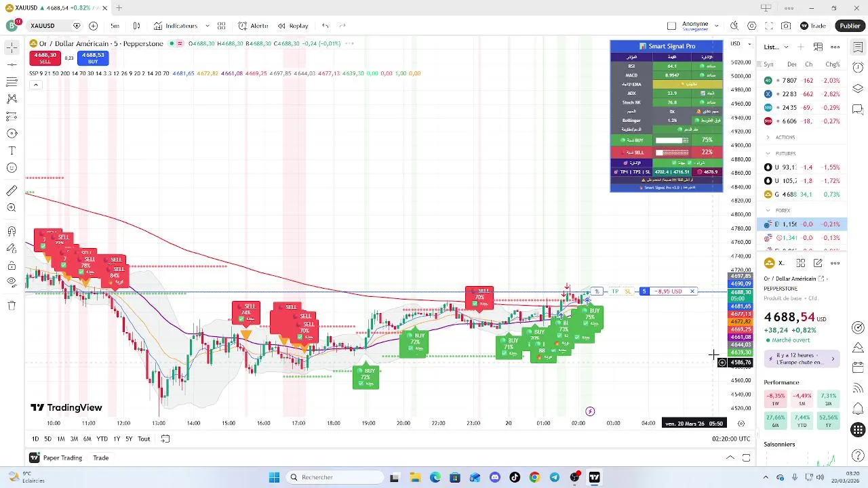
Task: Select the ruler measure tool
Action: coord(12,191)
